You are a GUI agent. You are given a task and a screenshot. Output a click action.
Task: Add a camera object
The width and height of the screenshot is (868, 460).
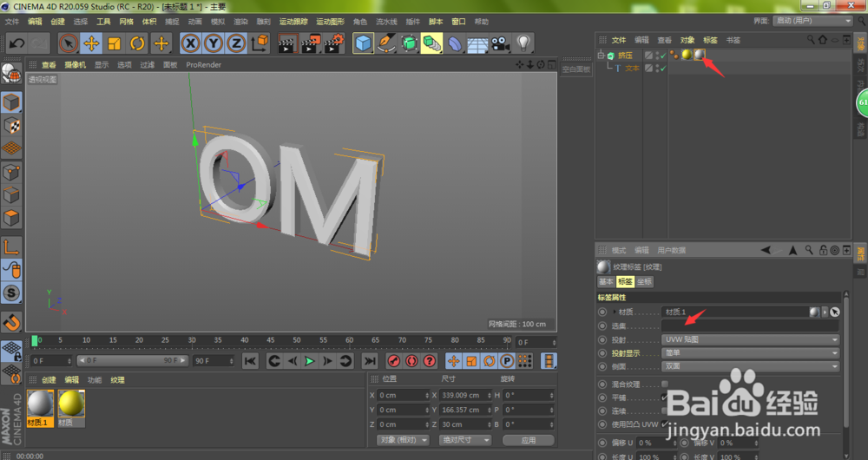(501, 43)
